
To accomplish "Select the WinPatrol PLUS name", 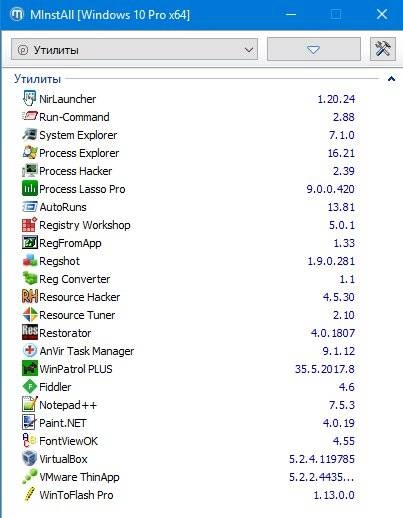I will pos(76,369).
